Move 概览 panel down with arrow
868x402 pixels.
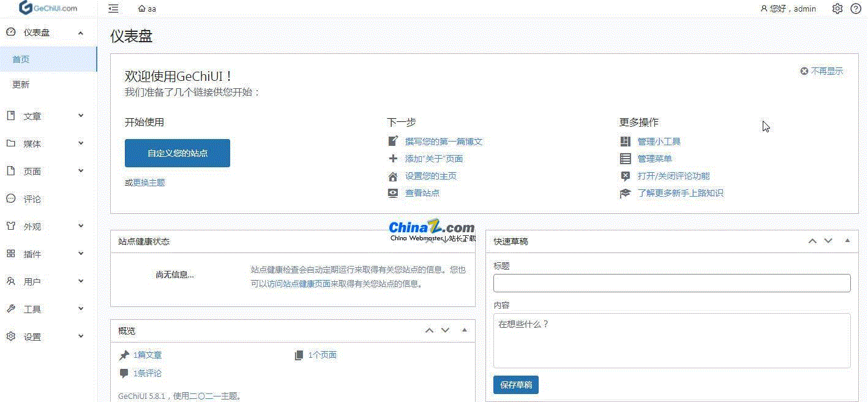(446, 330)
